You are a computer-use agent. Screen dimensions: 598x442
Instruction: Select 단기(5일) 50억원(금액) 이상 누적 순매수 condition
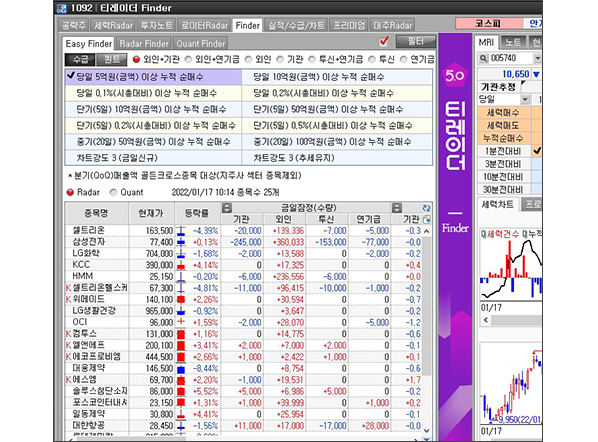337,109
